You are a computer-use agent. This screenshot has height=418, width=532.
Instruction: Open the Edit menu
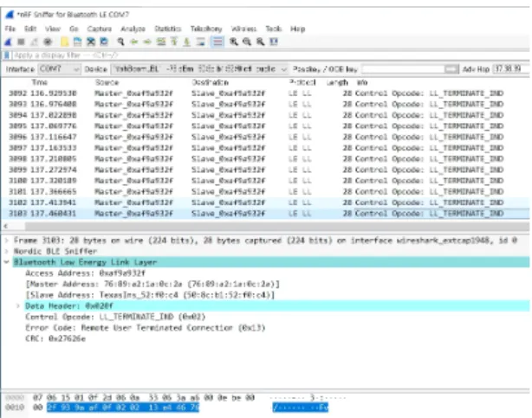tap(30, 29)
